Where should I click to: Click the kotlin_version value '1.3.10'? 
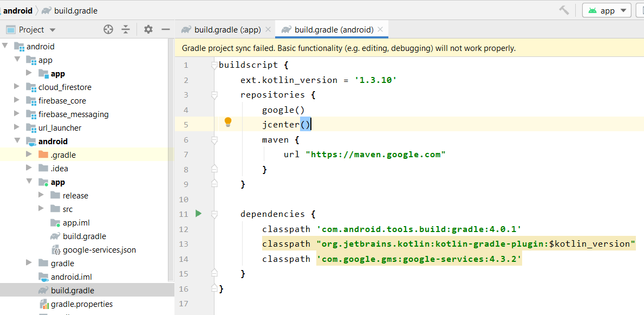(x=376, y=80)
